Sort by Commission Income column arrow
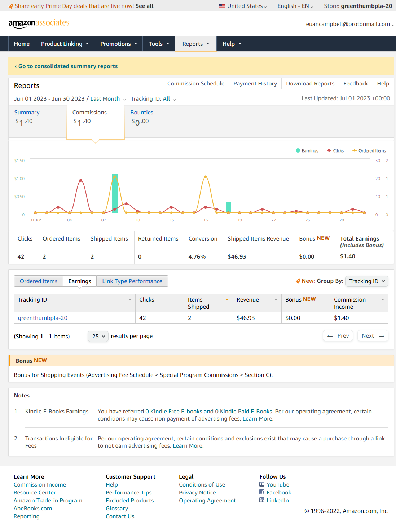This screenshot has width=396, height=532. point(383,300)
